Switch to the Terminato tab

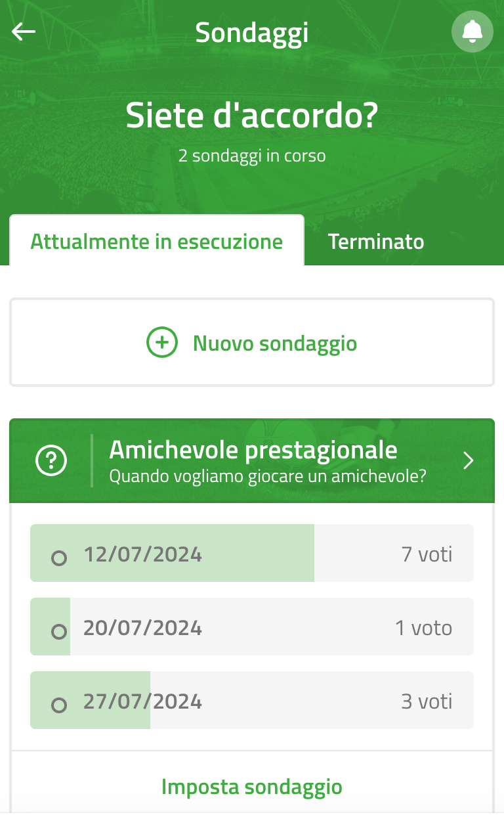click(376, 242)
